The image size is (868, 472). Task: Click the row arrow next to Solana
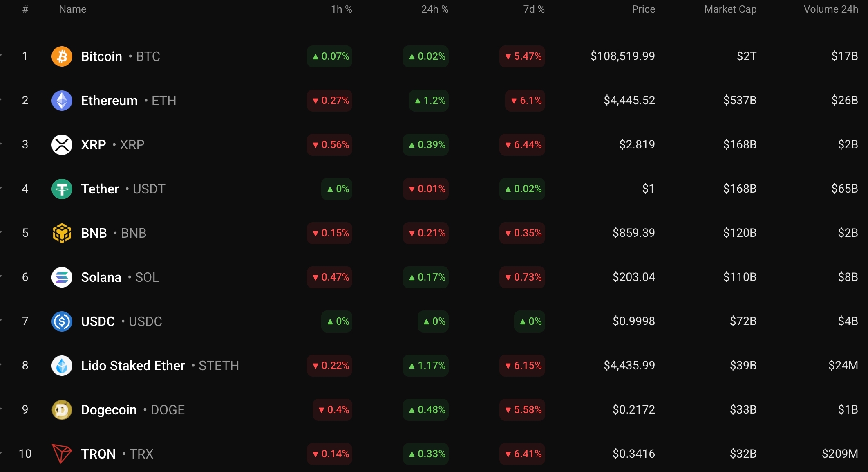tap(2, 277)
